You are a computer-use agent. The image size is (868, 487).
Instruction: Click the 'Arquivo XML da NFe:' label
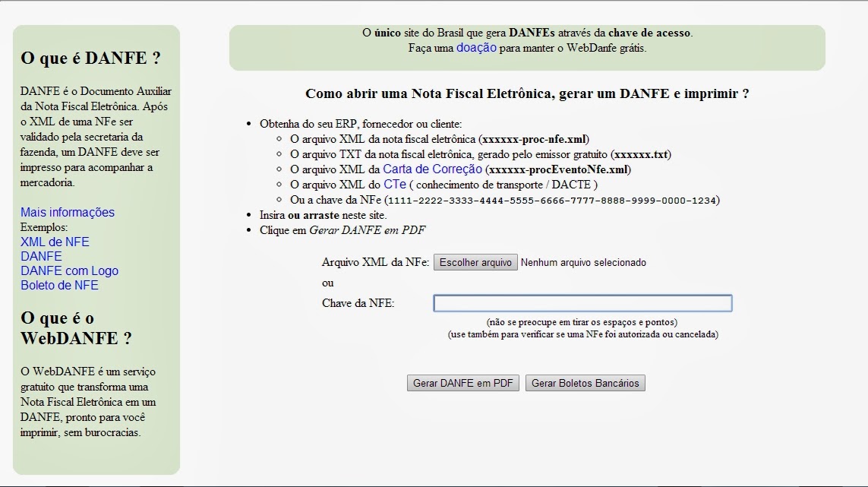pyautogui.click(x=375, y=262)
